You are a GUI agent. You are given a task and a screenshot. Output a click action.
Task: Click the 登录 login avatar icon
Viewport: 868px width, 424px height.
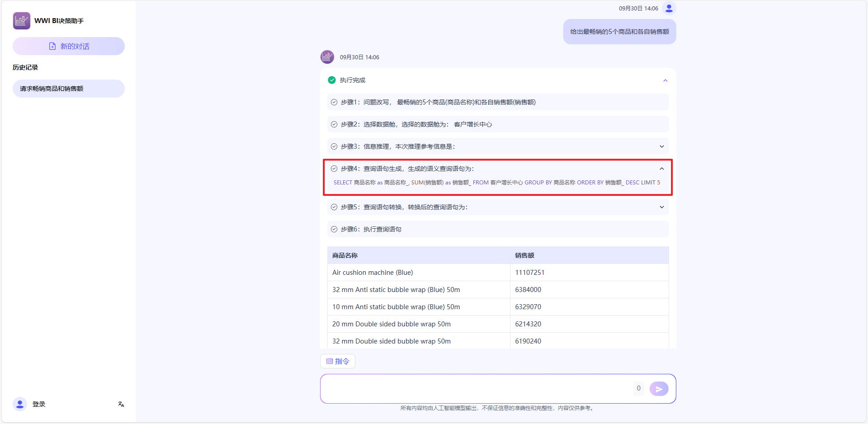(x=20, y=404)
